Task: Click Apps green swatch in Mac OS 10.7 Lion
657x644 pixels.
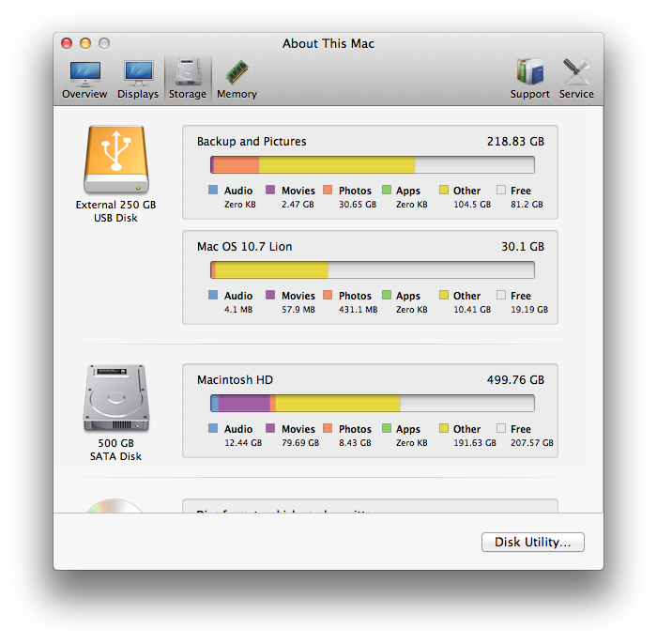Action: point(387,295)
